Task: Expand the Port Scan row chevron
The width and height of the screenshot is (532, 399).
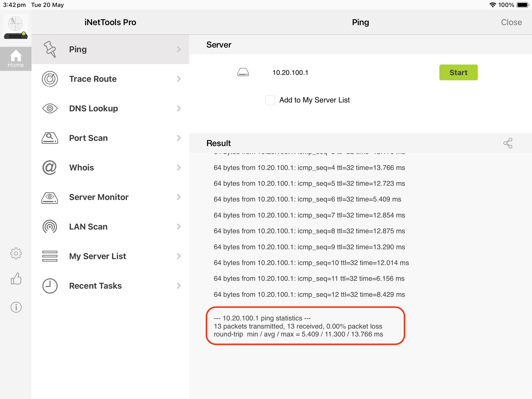Action: (x=179, y=138)
